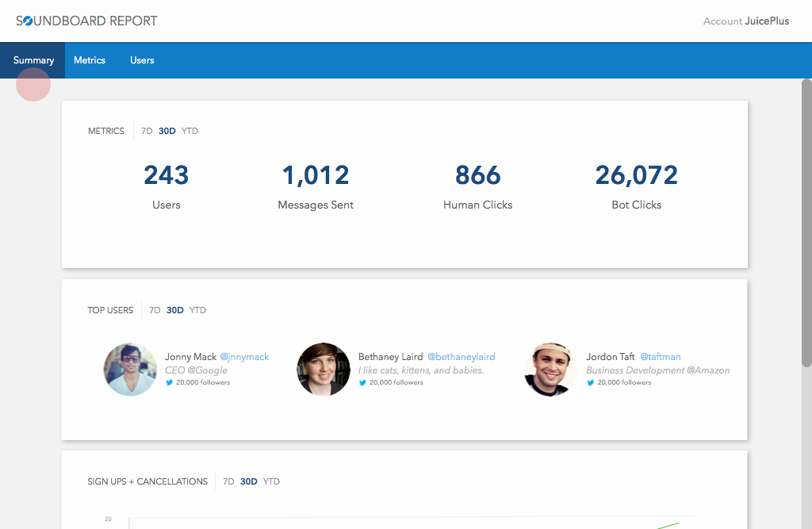This screenshot has width=812, height=529.
Task: Click Twitter bird icon under Jordon Taft
Action: [x=590, y=383]
